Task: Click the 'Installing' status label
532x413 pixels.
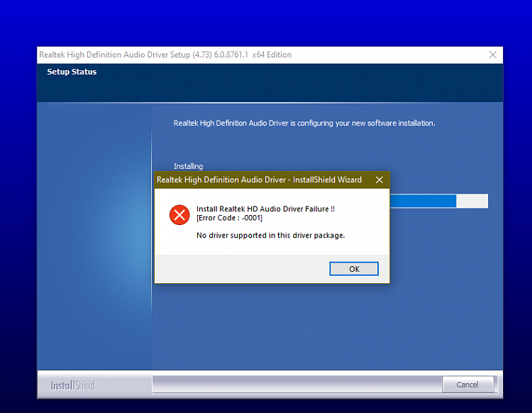Action: tap(188, 166)
